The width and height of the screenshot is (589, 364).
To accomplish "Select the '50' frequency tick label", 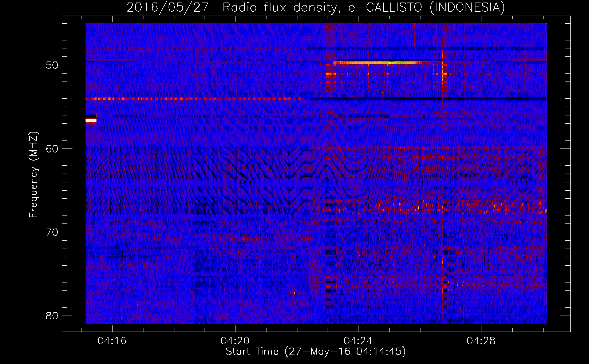I will point(52,65).
